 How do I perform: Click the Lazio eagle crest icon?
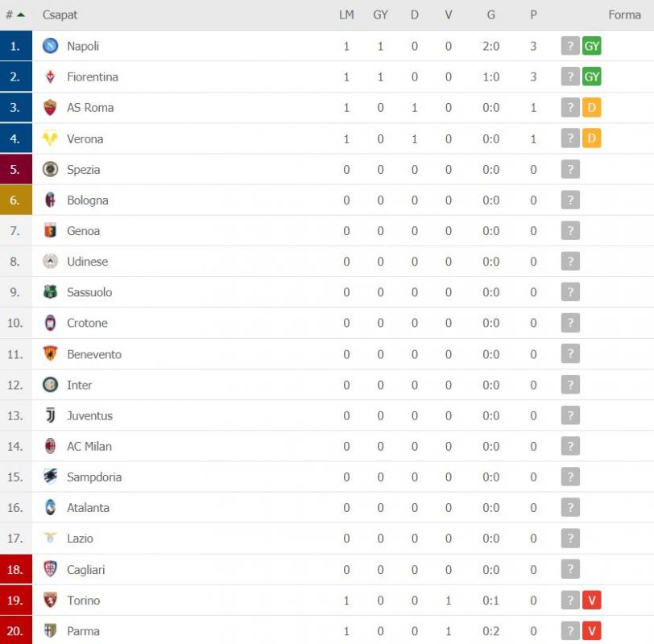pyautogui.click(x=51, y=538)
